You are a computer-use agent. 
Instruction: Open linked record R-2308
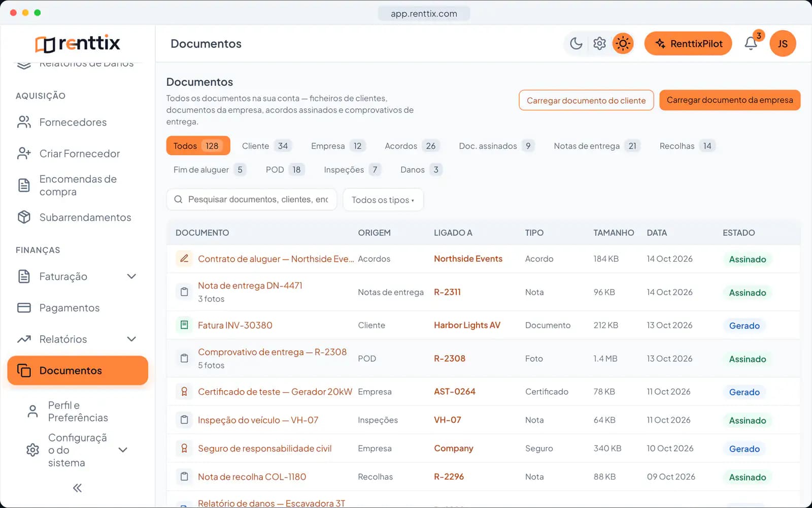[450, 359]
